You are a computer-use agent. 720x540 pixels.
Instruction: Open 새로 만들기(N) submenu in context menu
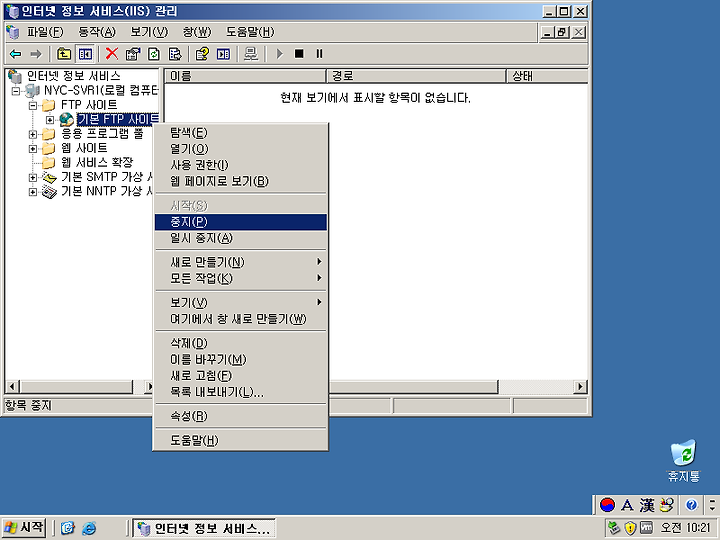pos(241,262)
